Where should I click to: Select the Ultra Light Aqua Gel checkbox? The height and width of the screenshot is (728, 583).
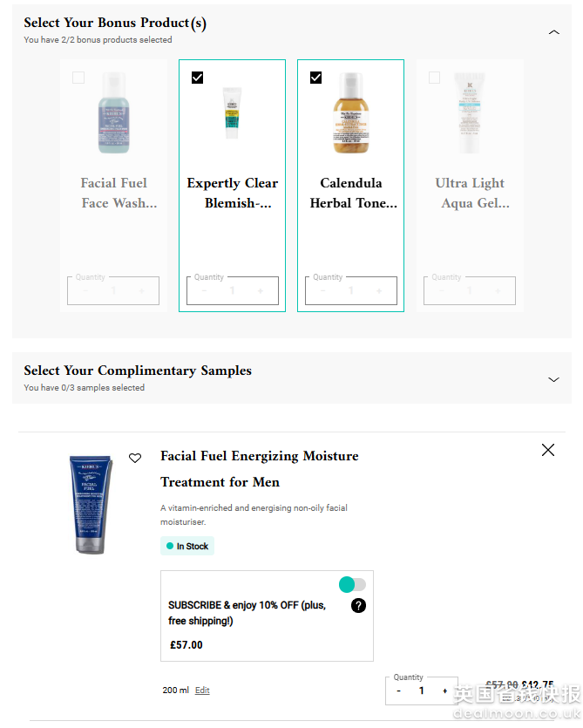point(435,78)
